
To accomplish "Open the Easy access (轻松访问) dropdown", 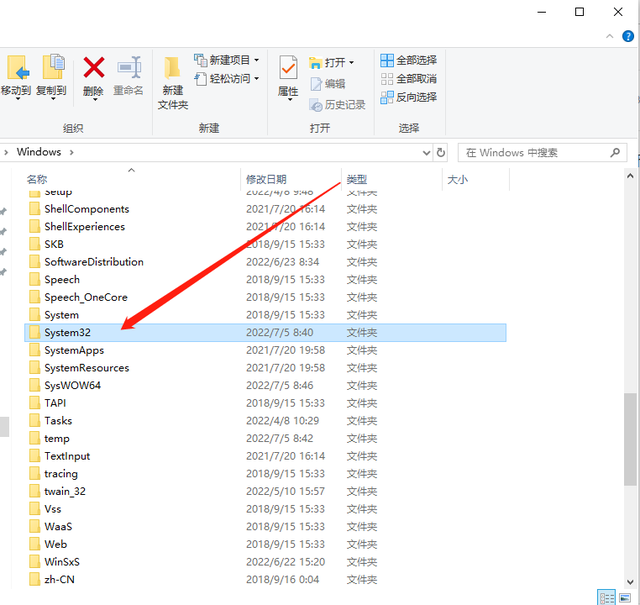I will coord(227,78).
